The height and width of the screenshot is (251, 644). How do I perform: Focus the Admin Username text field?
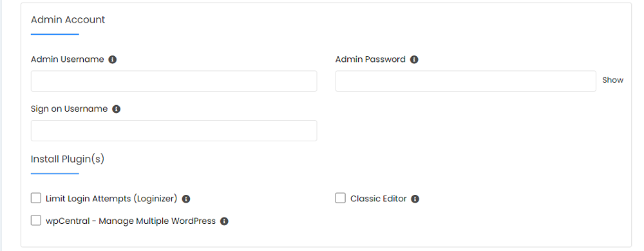pos(174,81)
